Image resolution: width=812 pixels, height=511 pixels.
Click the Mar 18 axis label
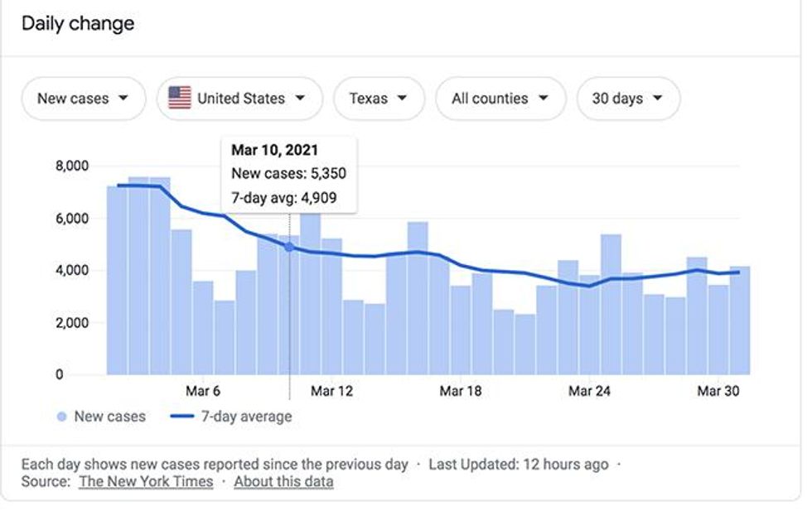(x=460, y=391)
